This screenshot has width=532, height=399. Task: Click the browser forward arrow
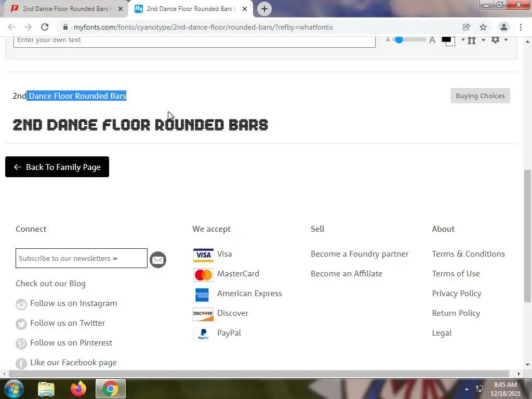tap(28, 27)
